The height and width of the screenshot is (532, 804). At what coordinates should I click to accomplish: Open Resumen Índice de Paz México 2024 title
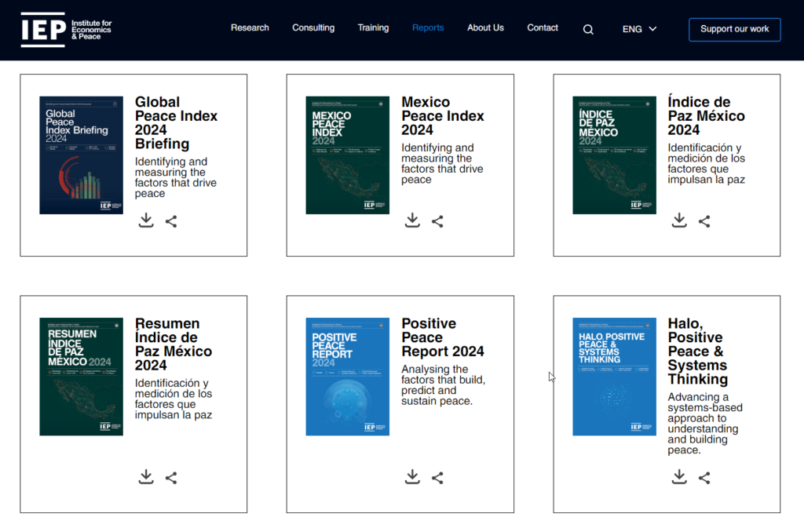174,344
